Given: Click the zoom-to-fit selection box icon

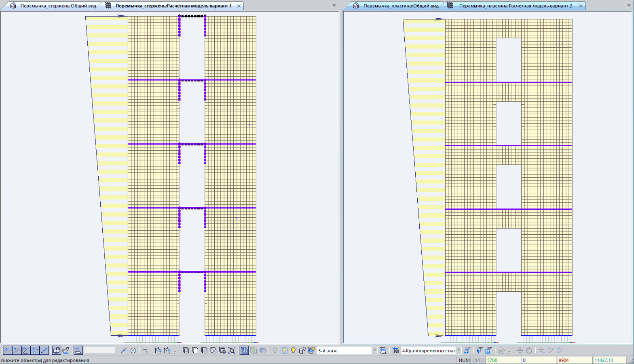Looking at the screenshot, I should pos(232,350).
